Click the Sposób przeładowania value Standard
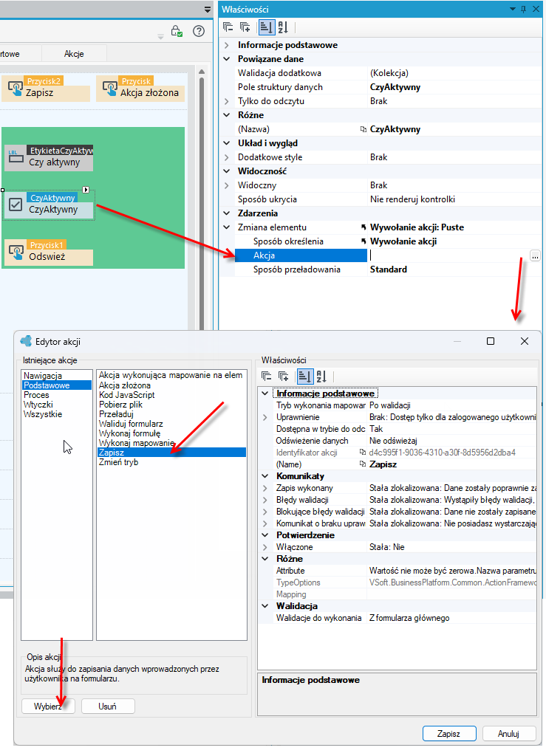This screenshot has width=546, height=756. pos(389,269)
